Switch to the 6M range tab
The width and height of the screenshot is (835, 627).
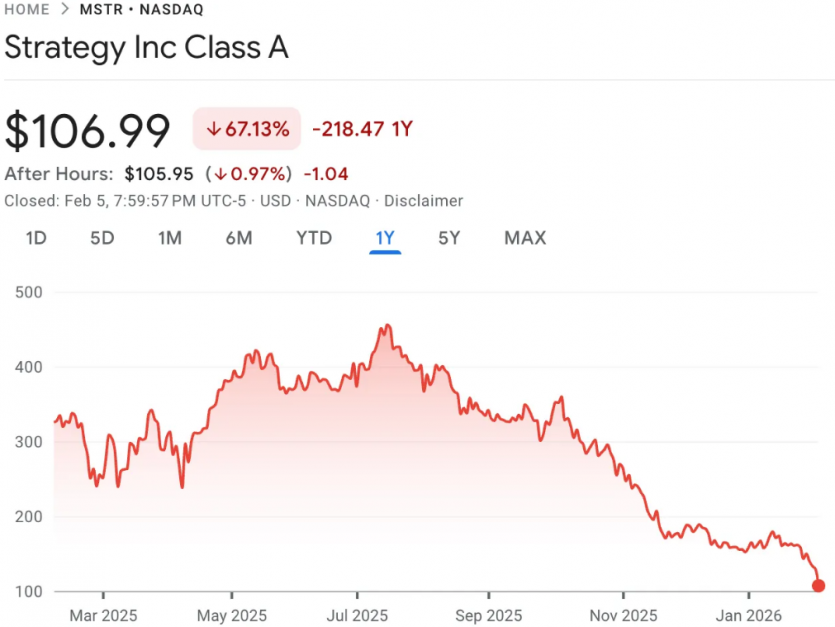point(238,238)
